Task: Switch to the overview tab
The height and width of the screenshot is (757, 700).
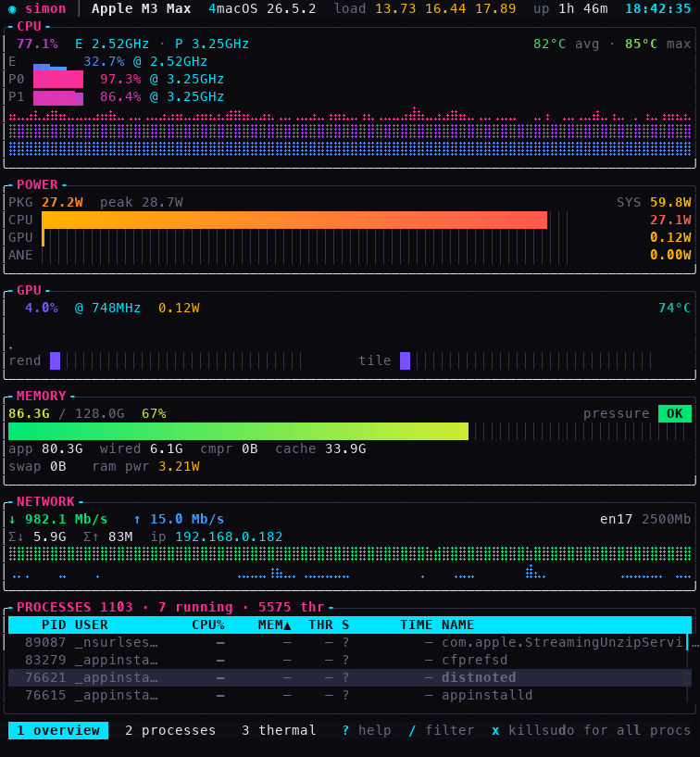Action: [x=58, y=730]
